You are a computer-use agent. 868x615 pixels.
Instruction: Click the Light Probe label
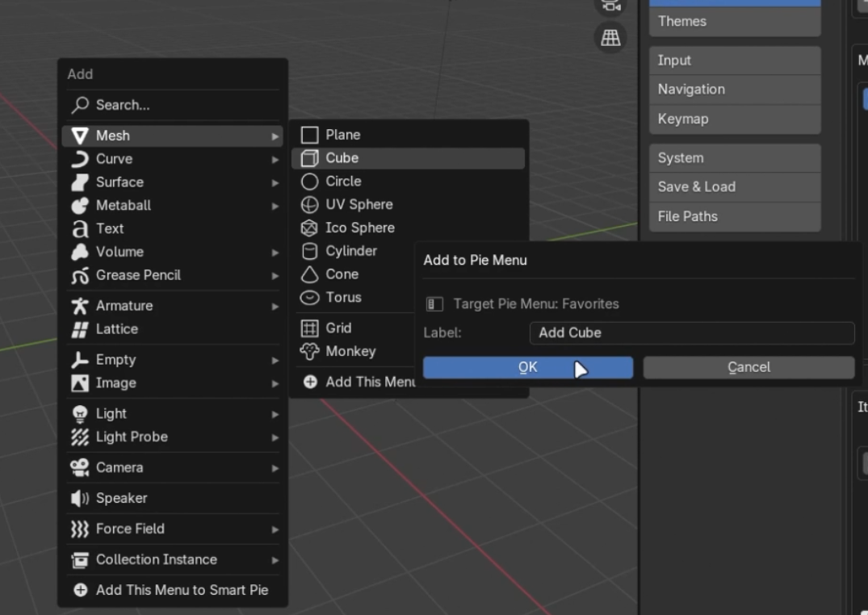132,437
